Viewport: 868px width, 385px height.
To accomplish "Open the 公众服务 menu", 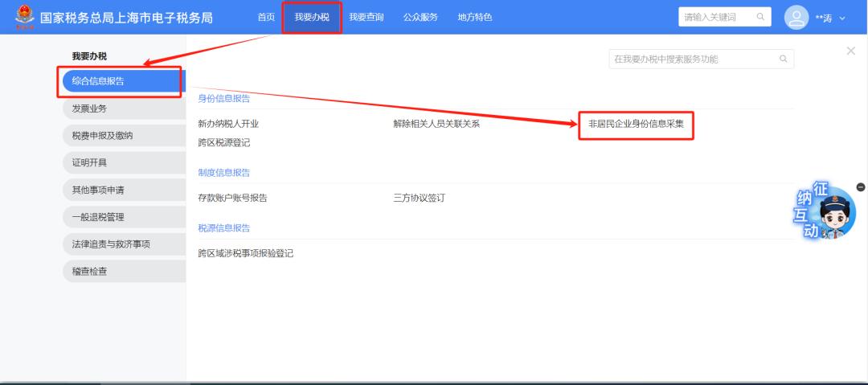I will click(x=420, y=18).
